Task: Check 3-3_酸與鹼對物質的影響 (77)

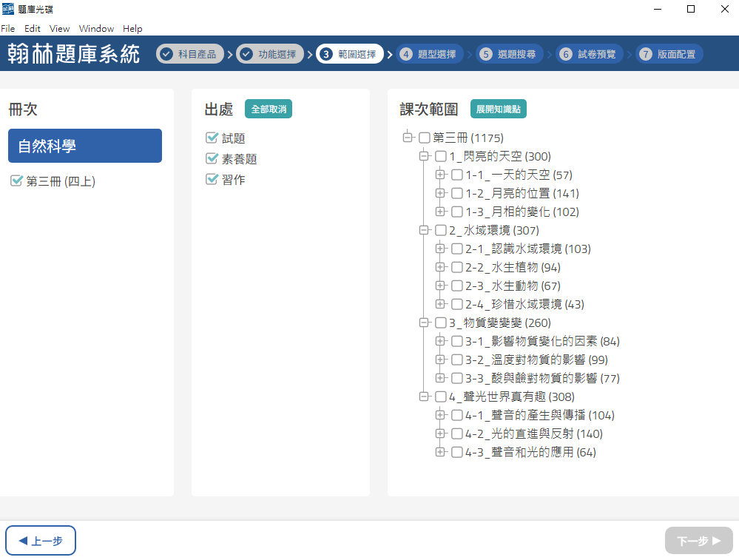Action: (x=456, y=378)
